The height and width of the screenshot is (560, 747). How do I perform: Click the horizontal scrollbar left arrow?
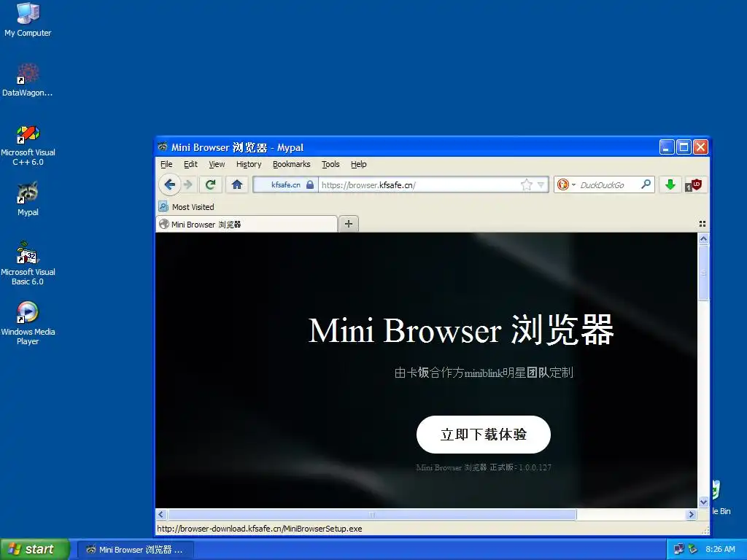pos(161,514)
